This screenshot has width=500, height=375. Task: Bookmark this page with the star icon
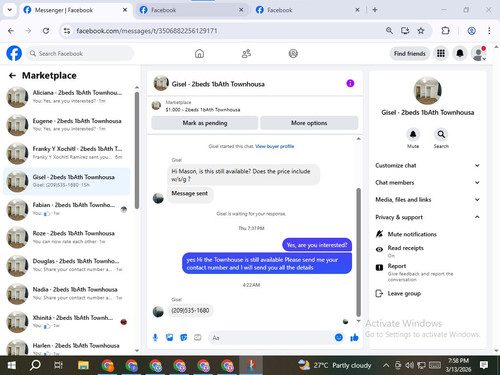pyautogui.click(x=421, y=31)
